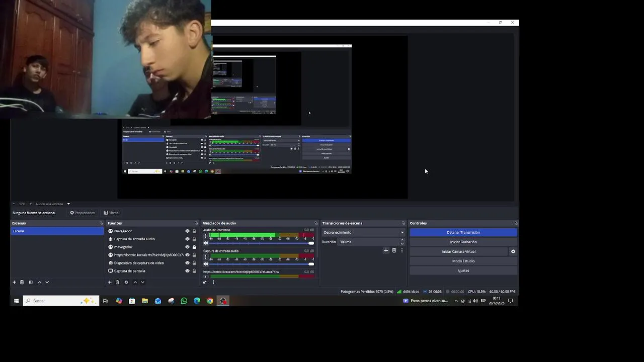Open Google Chrome from taskbar
The width and height of the screenshot is (644, 362).
[x=210, y=301]
